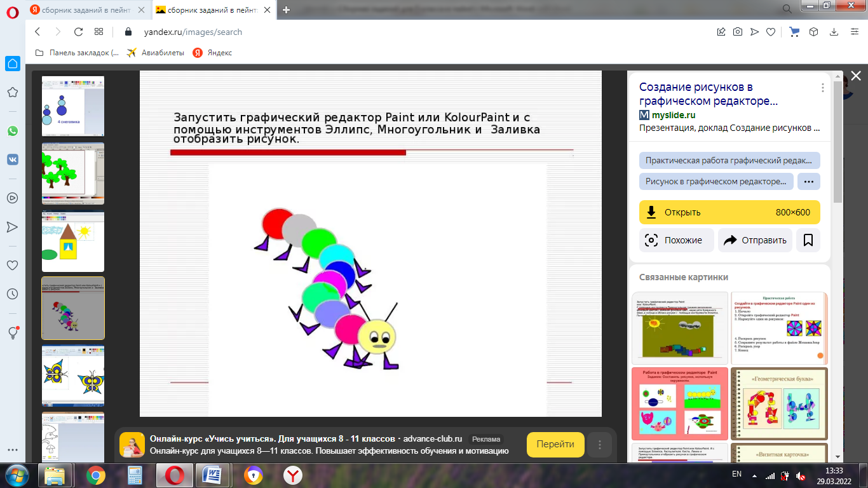This screenshot has height=488, width=868.
Task: Open VK messenger in the sidebar
Action: 13,159
